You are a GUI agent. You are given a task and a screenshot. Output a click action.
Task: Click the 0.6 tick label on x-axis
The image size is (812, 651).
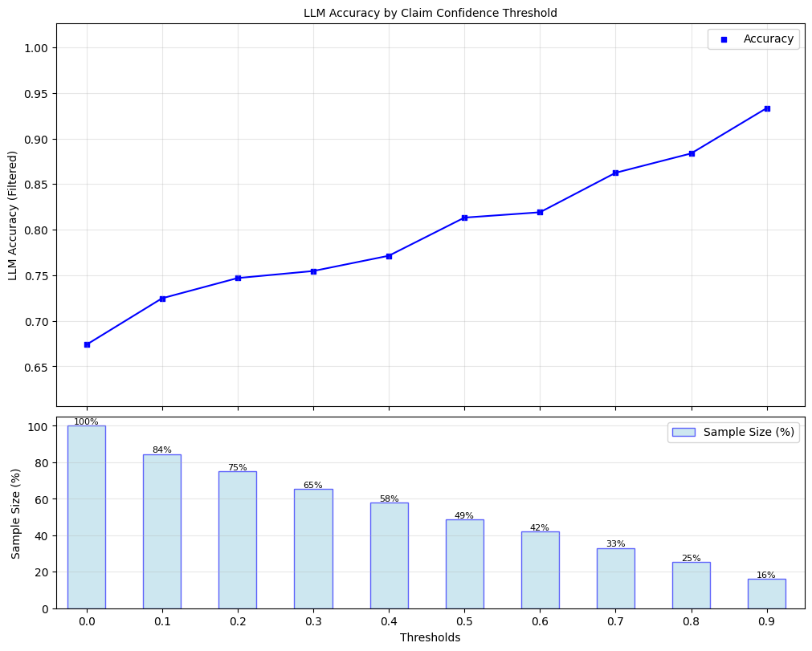click(x=540, y=621)
